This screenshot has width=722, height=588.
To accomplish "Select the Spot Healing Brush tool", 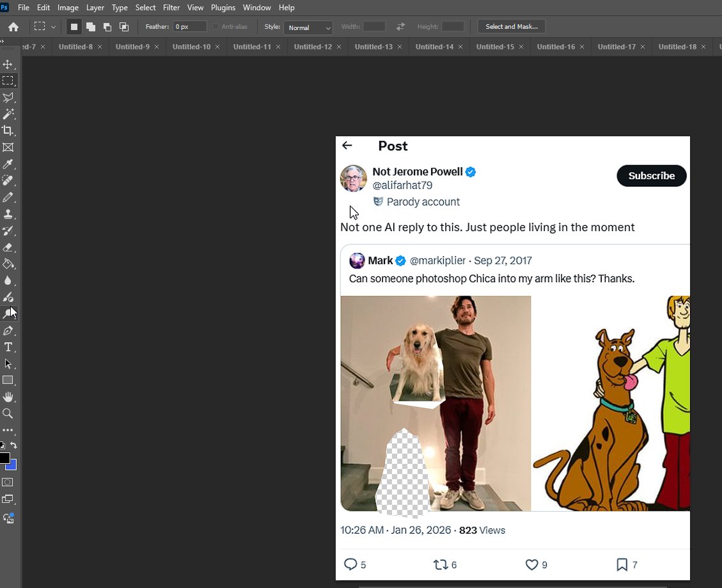I will (x=8, y=180).
